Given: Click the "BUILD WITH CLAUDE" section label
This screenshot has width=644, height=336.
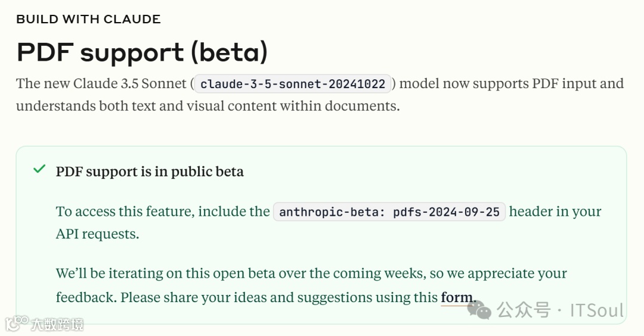Looking at the screenshot, I should [x=88, y=19].
